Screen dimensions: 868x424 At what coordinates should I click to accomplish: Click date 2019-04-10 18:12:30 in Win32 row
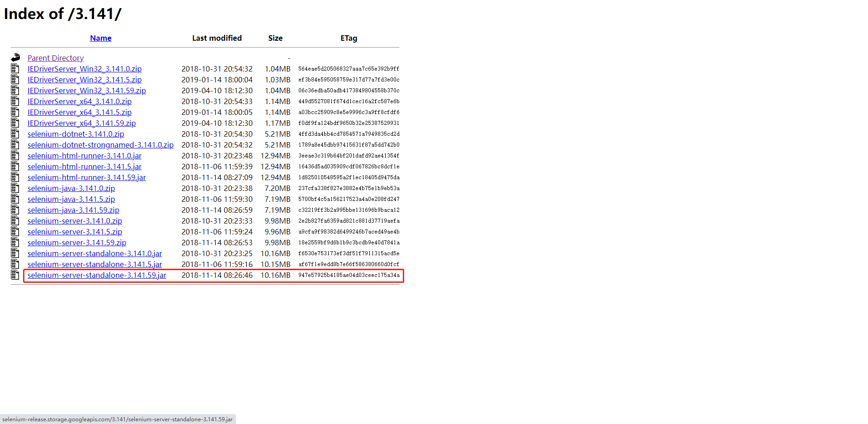(x=217, y=91)
